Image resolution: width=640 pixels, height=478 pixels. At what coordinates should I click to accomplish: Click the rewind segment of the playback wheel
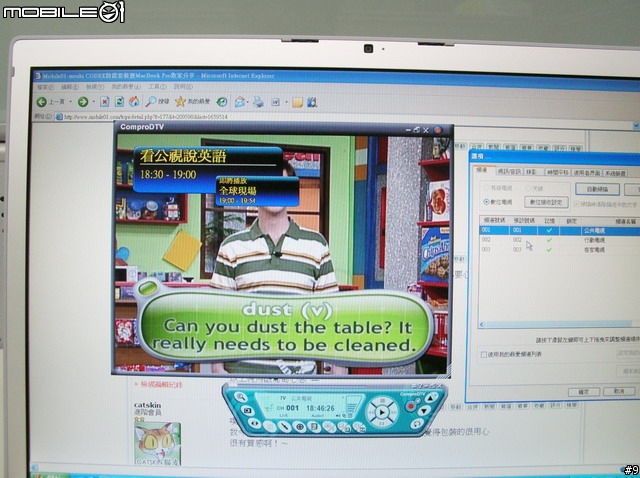point(372,413)
